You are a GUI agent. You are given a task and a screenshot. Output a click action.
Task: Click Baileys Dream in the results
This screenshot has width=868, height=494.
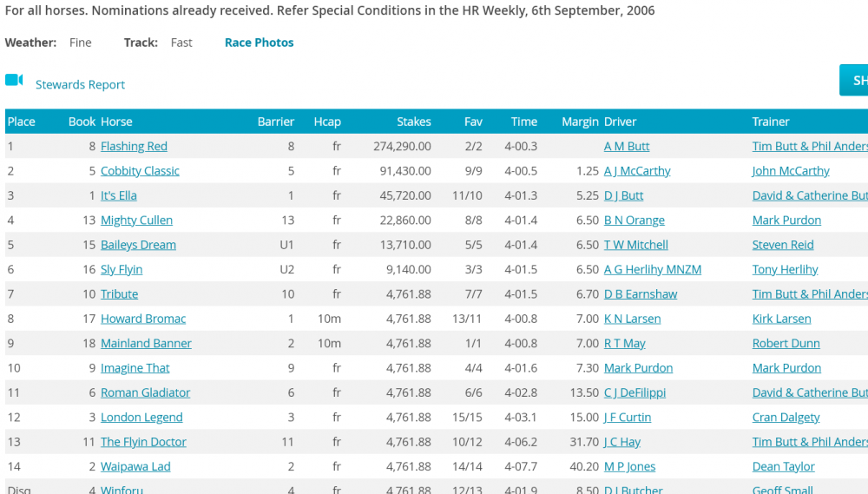coord(138,245)
